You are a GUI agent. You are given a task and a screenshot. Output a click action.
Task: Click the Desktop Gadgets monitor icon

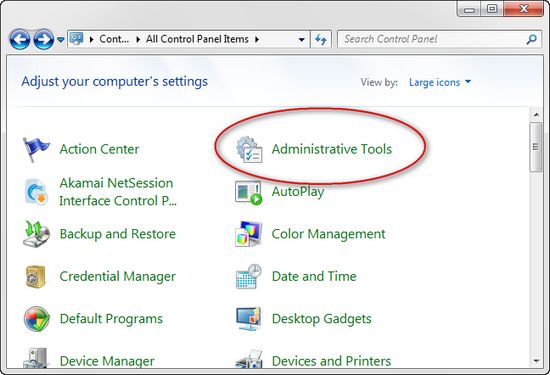point(249,319)
